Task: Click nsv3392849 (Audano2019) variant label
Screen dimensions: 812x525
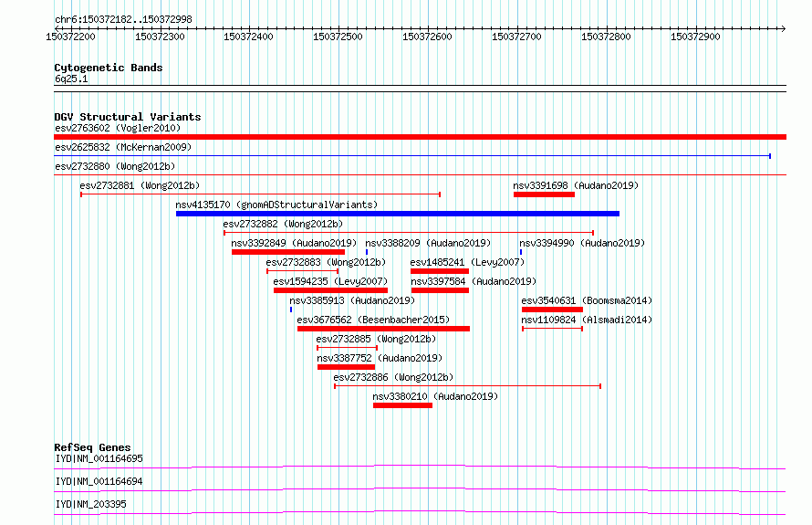Action: coord(294,243)
